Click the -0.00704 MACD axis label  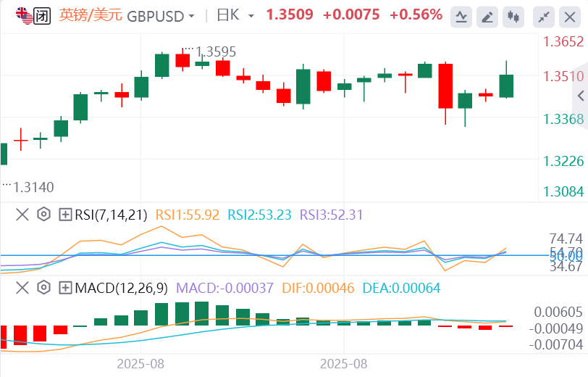point(556,344)
